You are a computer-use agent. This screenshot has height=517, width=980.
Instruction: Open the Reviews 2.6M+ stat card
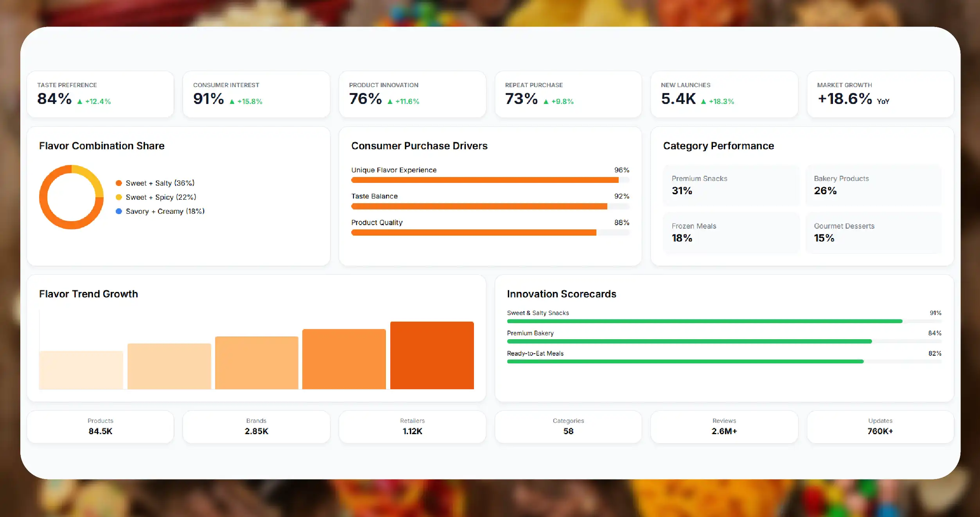(724, 427)
